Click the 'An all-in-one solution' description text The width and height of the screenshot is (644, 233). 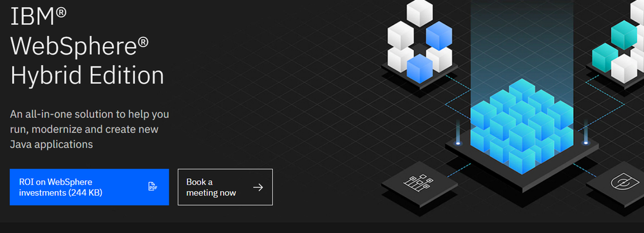click(90, 129)
